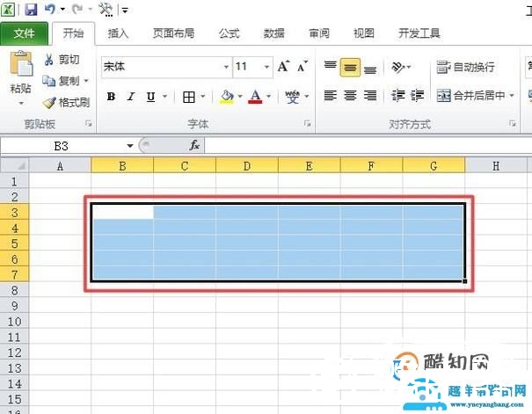Viewport: 532px width, 414px height.
Task: Click the Format Painter (格式刷) brush
Action: point(66,102)
